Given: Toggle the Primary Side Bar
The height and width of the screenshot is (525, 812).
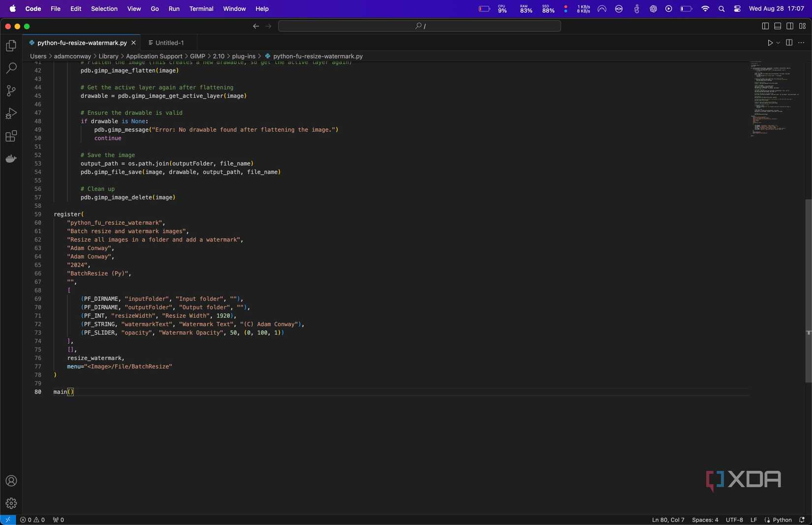Looking at the screenshot, I should point(765,26).
